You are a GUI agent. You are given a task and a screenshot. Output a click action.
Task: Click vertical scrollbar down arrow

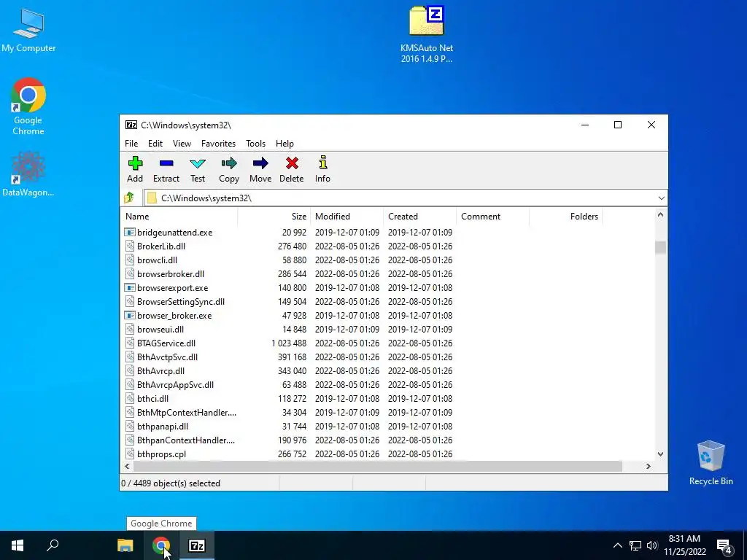pyautogui.click(x=660, y=454)
